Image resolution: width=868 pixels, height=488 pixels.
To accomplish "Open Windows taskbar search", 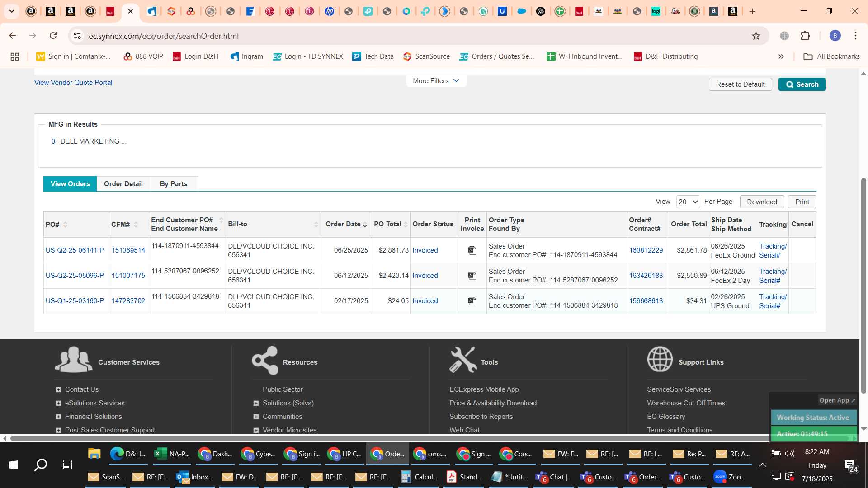I will 41,465.
